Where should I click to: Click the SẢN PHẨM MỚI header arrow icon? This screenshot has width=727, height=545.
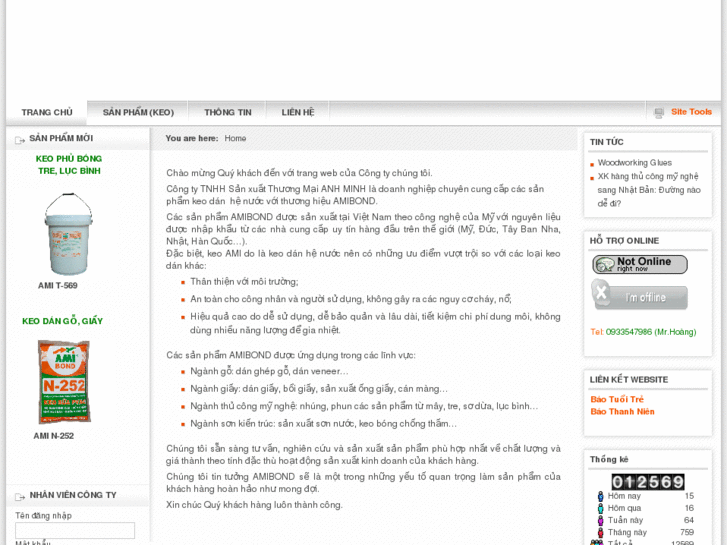pyautogui.click(x=20, y=140)
